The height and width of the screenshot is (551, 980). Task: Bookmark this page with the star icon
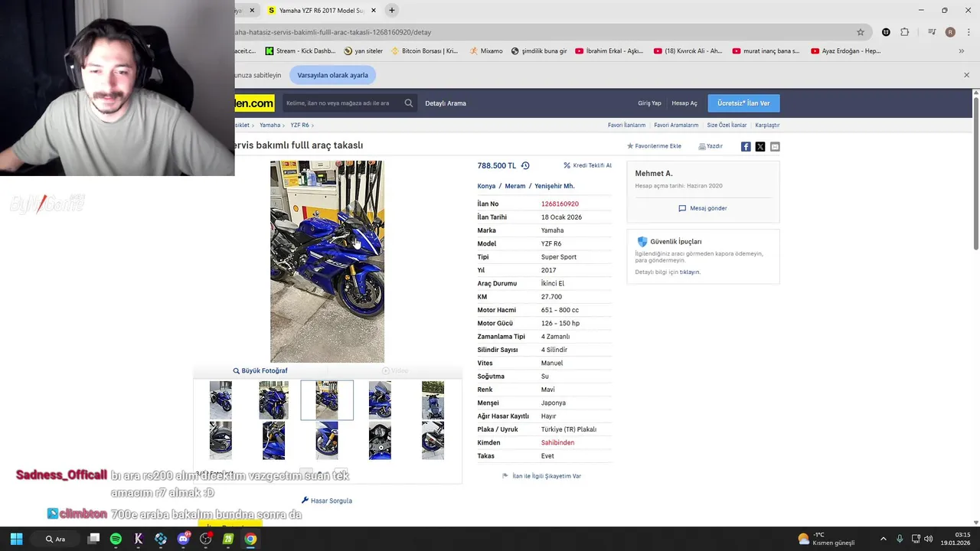pos(861,32)
